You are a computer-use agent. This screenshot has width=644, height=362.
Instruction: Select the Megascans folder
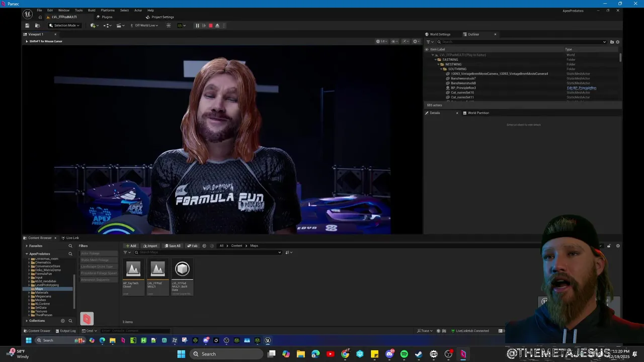(43, 296)
